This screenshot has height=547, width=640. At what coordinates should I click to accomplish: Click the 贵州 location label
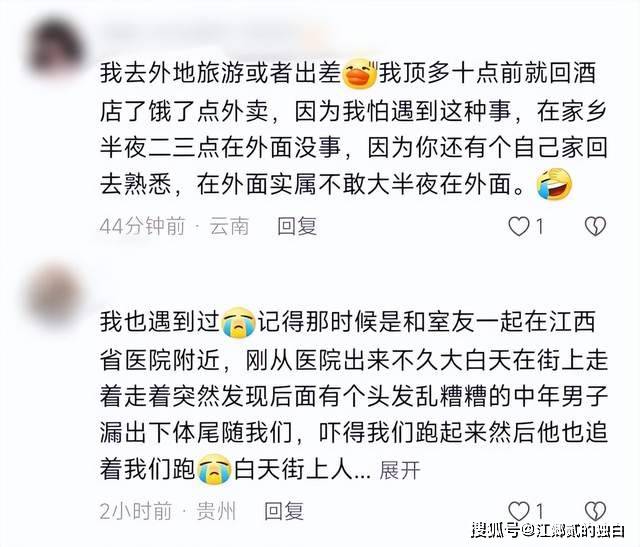click(216, 511)
